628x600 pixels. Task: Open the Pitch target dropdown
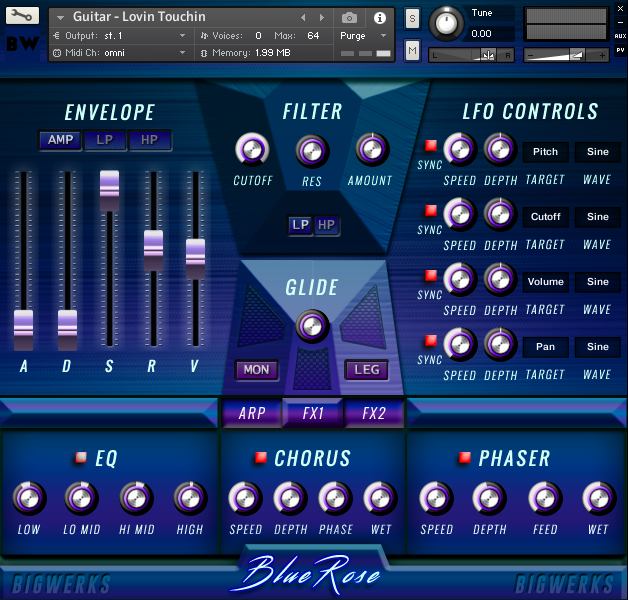545,152
